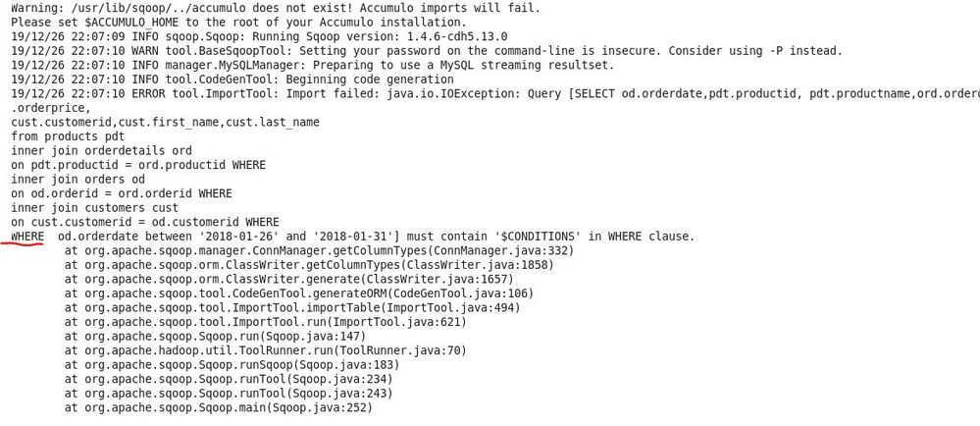Click the ToolRunner.java:70 stack trace line

tap(265, 351)
